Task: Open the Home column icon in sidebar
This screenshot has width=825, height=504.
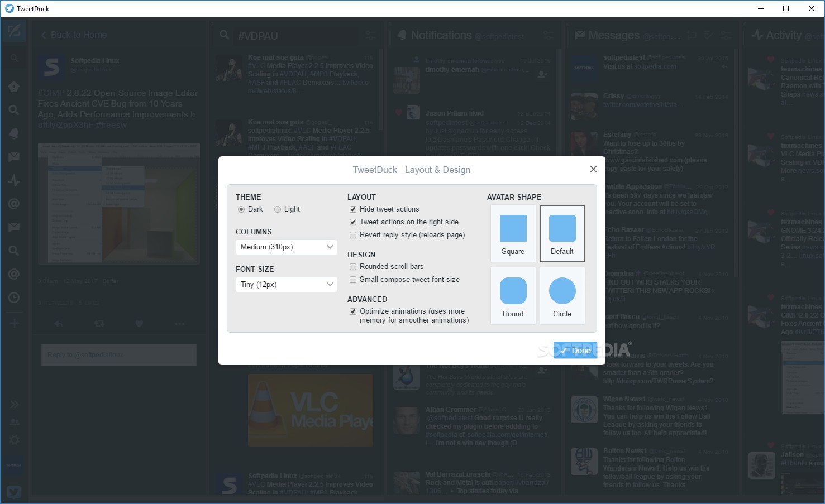Action: click(14, 87)
